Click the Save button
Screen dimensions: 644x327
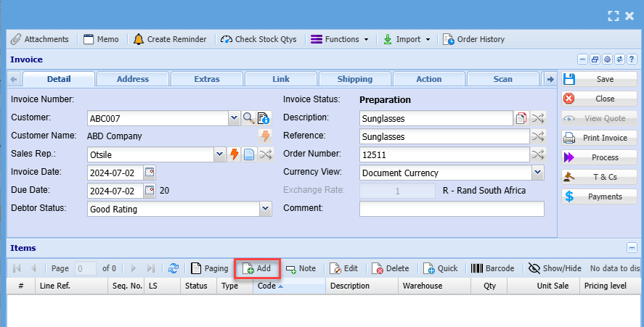point(599,79)
